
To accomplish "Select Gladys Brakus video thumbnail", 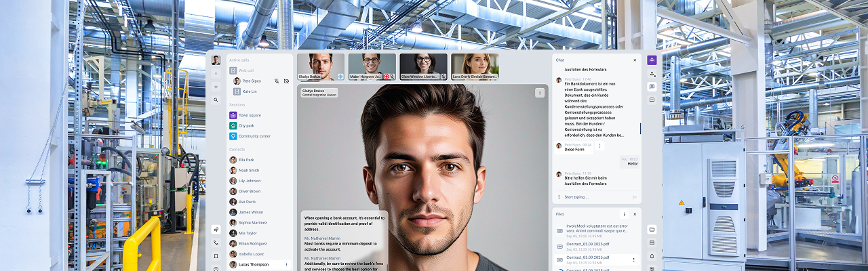I will point(321,67).
